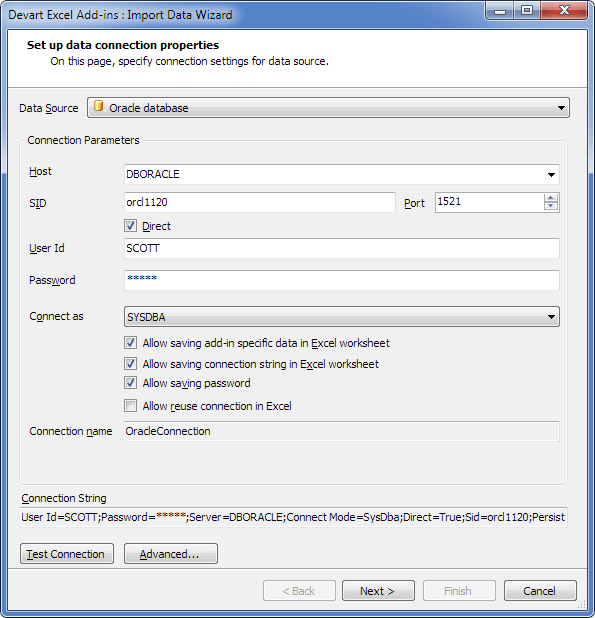Screen dimensions: 595x618
Task: Click the User Id field with SCOTT
Action: click(x=342, y=248)
